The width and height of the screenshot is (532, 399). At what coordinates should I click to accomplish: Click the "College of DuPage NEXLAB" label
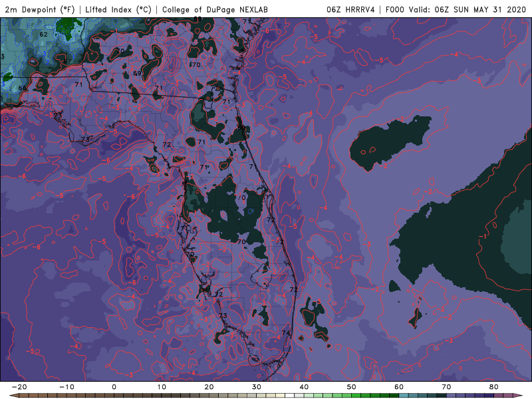coord(215,9)
